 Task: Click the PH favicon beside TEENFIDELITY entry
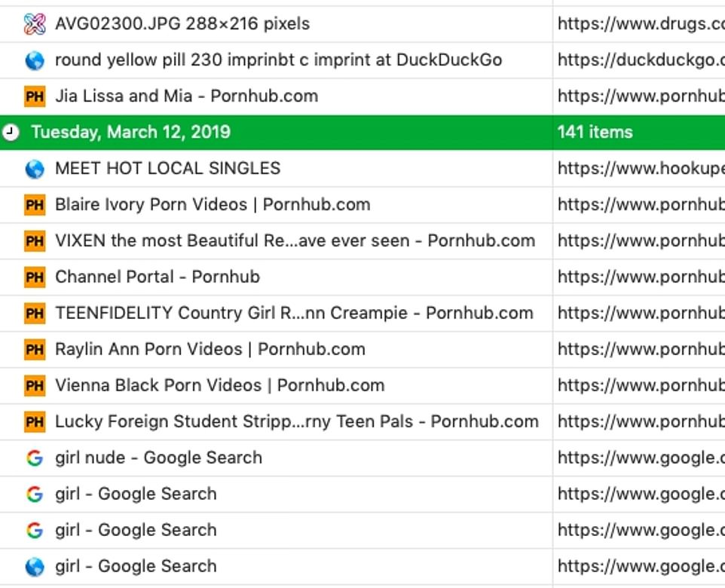(35, 313)
